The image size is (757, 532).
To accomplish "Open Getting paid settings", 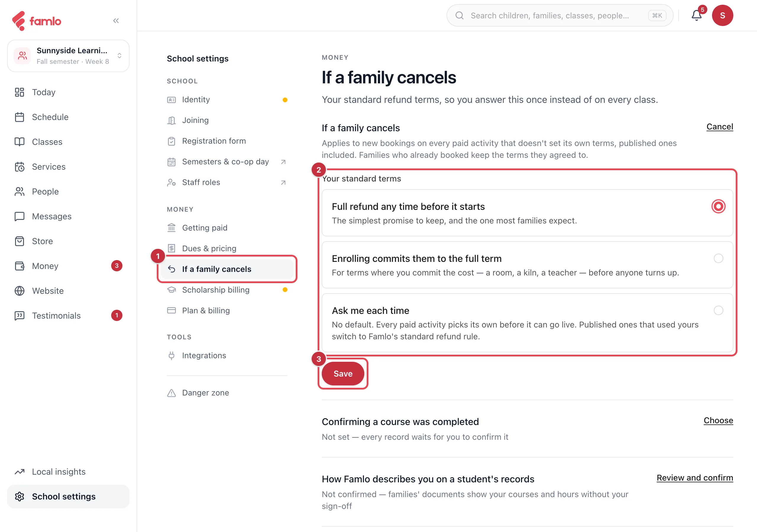I will 227,228.
